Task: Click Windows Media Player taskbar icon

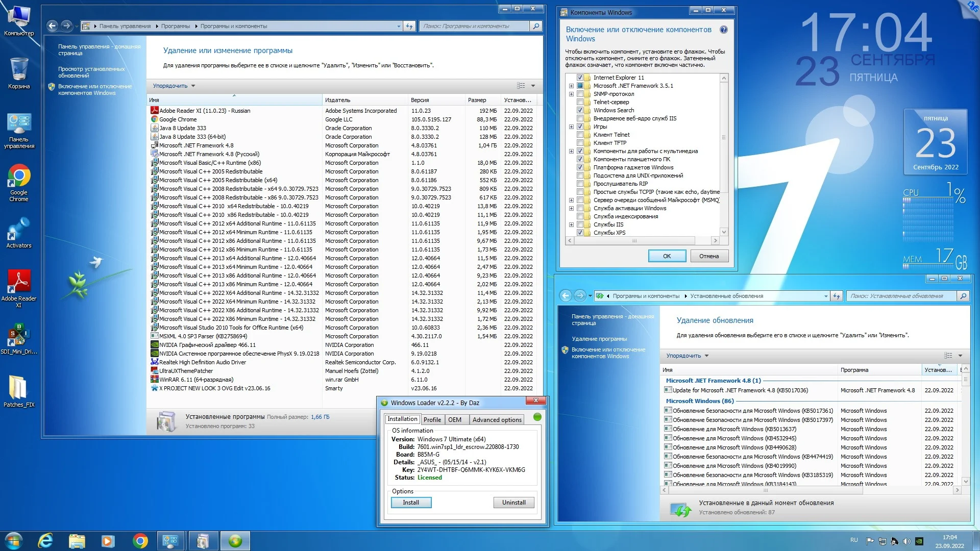Action: tap(108, 541)
